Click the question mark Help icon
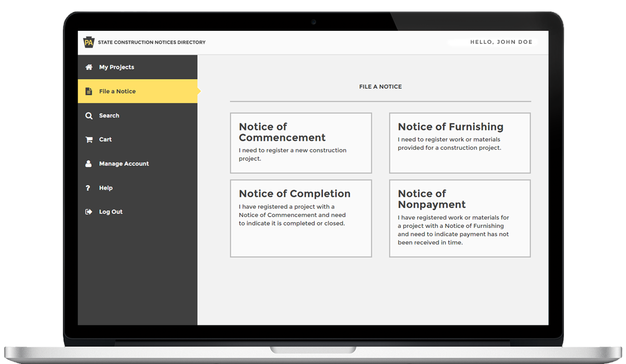This screenshot has height=364, width=626. pyautogui.click(x=88, y=188)
